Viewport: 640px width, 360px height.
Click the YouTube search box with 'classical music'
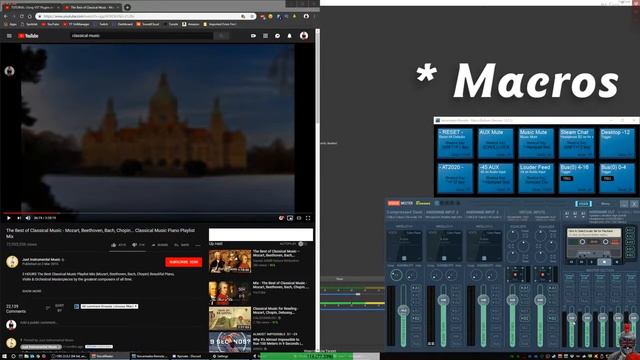pos(141,36)
